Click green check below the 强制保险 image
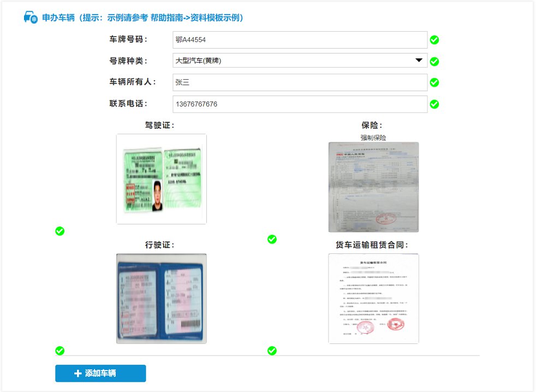The width and height of the screenshot is (536, 392). [x=272, y=239]
